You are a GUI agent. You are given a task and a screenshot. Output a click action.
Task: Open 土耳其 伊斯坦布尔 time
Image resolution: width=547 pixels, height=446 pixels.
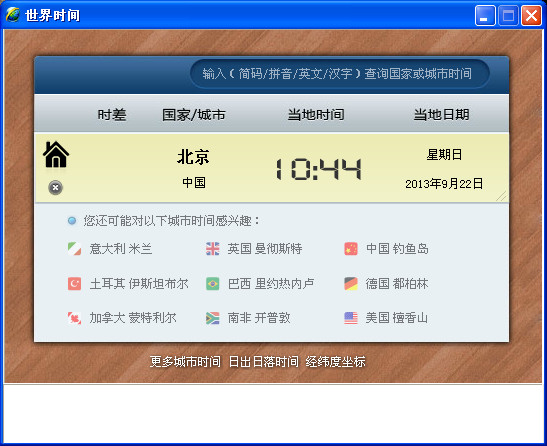click(x=139, y=284)
